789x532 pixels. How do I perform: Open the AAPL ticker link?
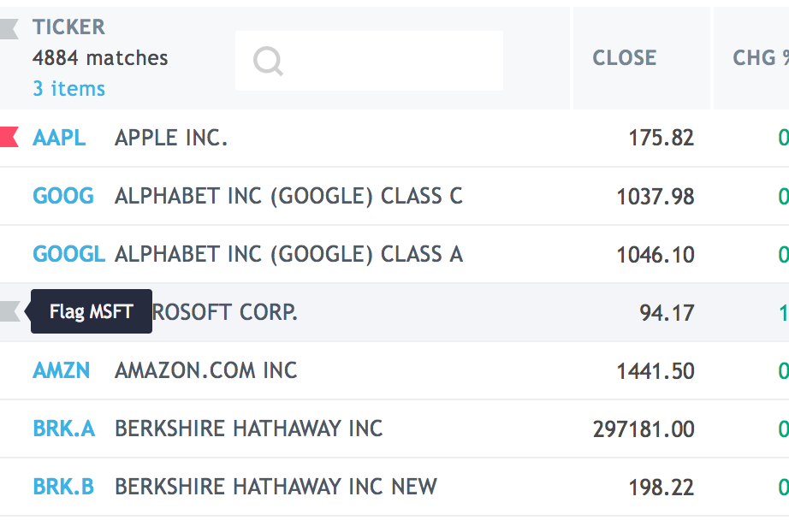point(59,138)
